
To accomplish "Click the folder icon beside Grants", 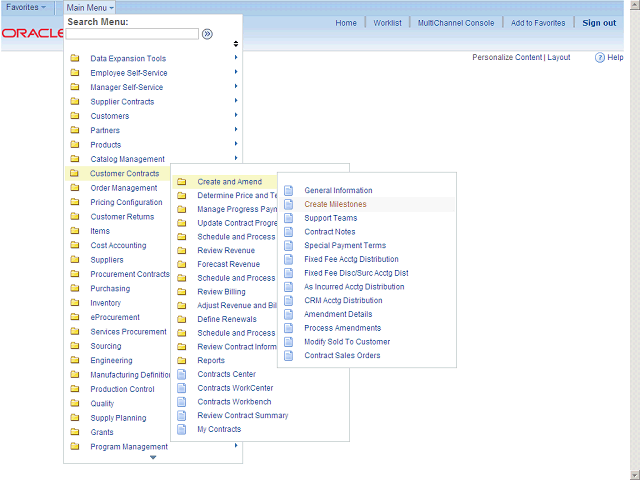I will [75, 432].
